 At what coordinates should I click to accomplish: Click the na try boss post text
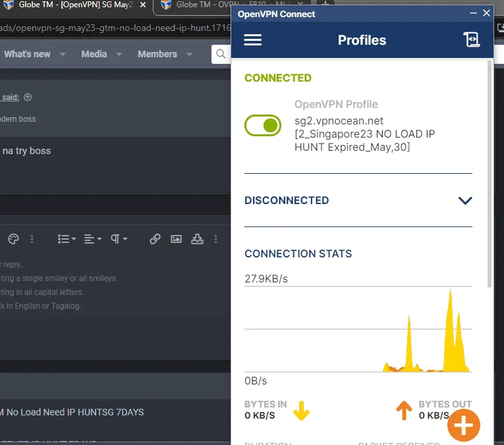tap(26, 151)
